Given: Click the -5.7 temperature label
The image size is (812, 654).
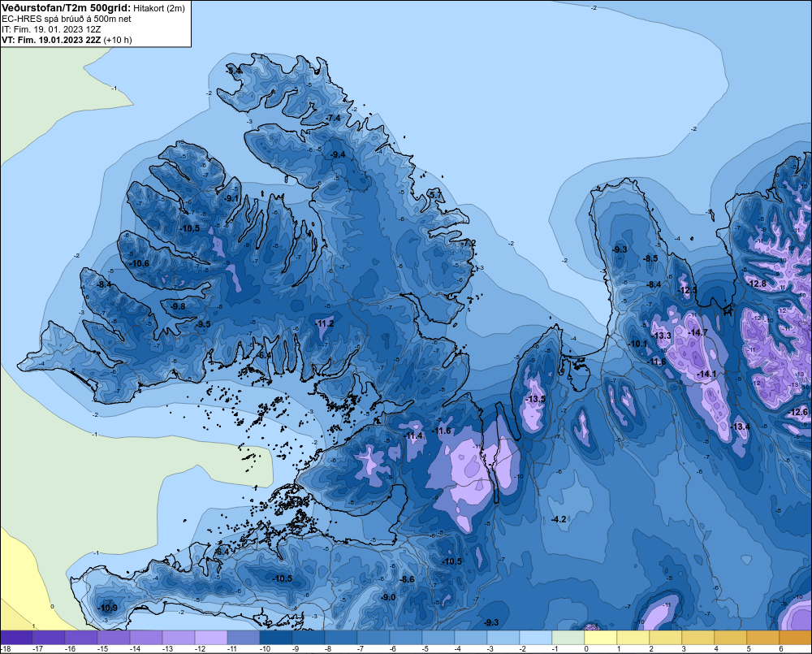Looking at the screenshot, I should pos(436,194).
